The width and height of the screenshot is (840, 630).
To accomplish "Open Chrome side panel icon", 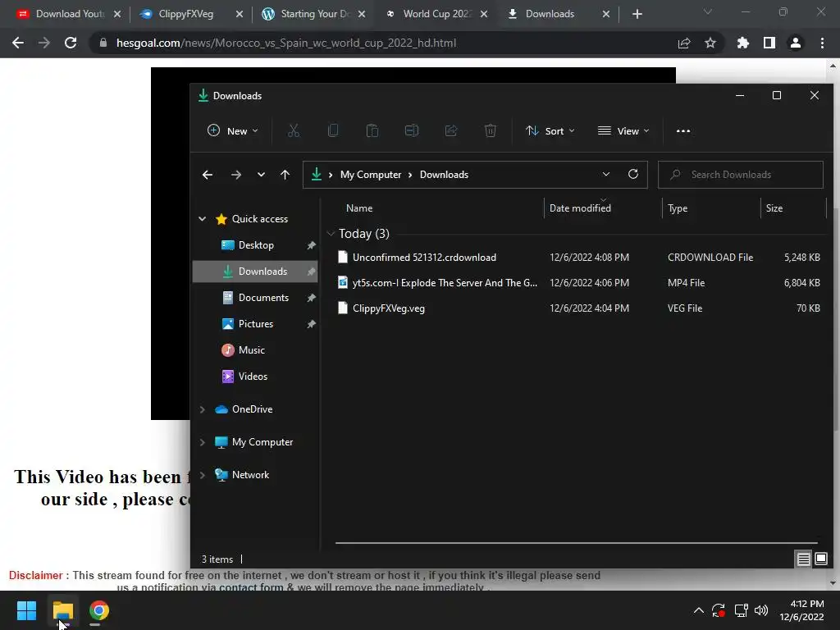I will pyautogui.click(x=769, y=43).
